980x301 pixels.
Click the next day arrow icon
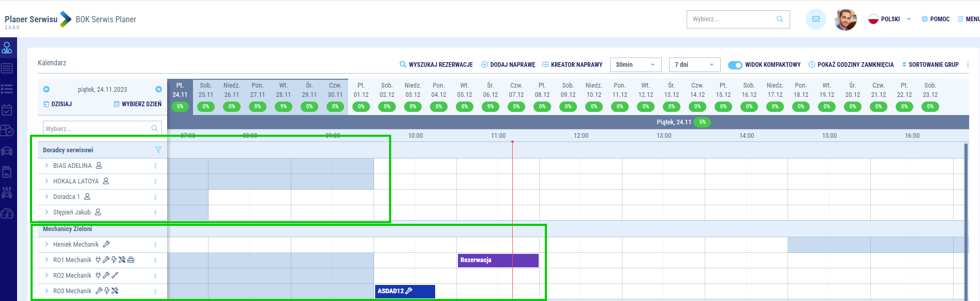point(158,89)
